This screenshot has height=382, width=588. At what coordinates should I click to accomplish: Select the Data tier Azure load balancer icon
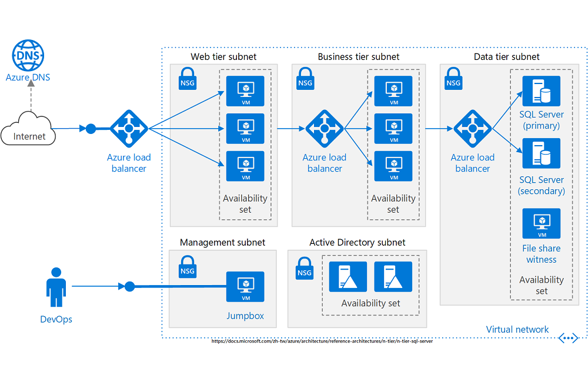[473, 129]
